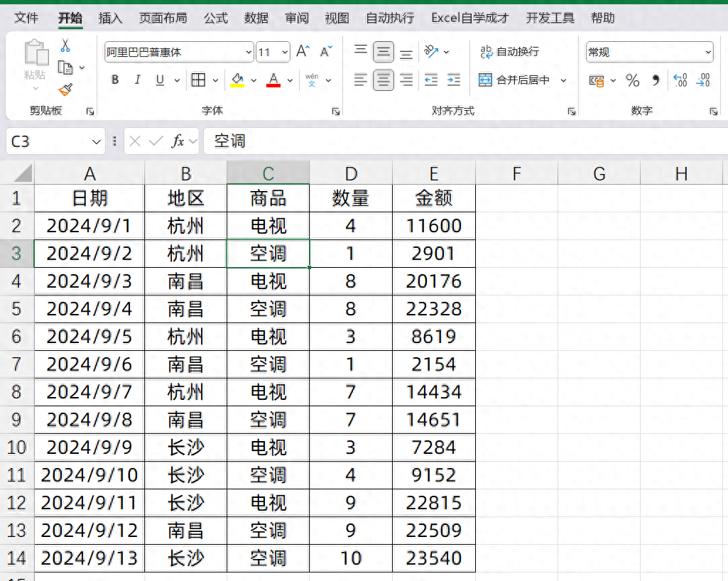
Task: Increase font size with large A icon
Action: (303, 51)
